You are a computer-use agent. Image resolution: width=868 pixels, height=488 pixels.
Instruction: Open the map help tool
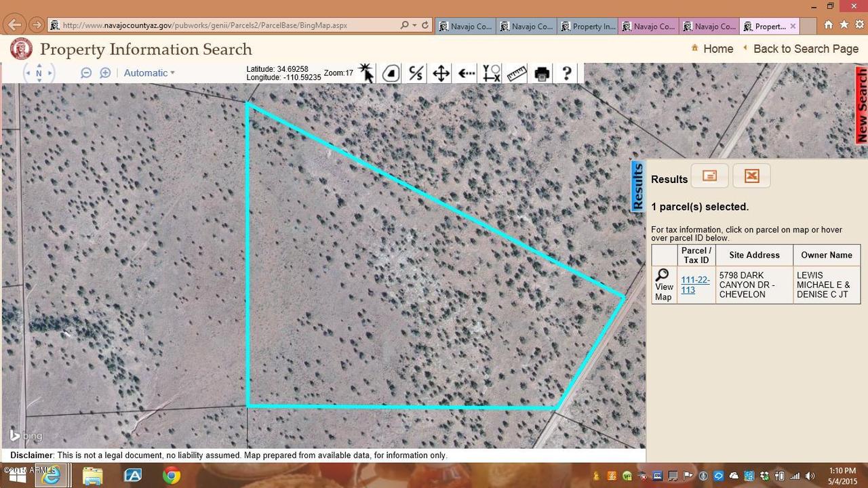point(566,73)
